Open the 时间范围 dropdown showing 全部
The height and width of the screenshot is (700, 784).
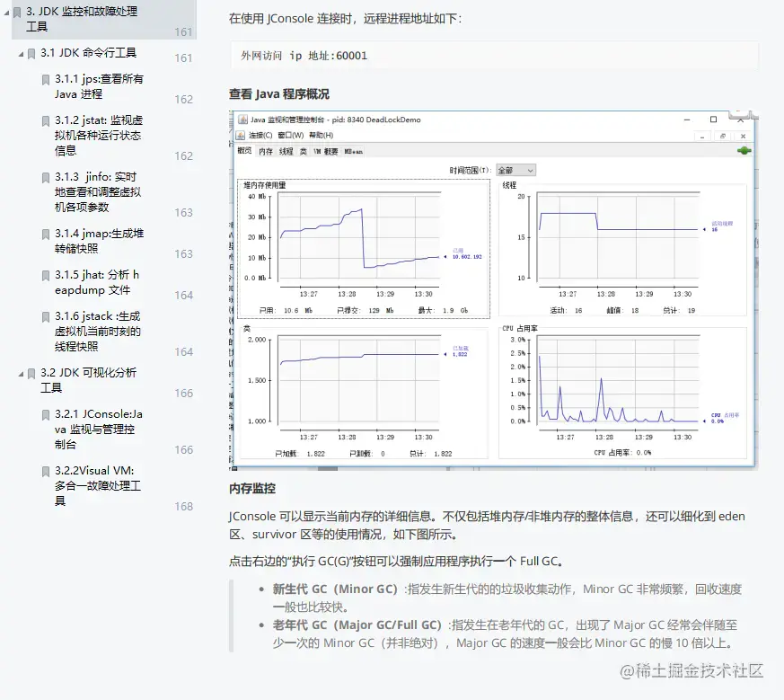click(515, 169)
